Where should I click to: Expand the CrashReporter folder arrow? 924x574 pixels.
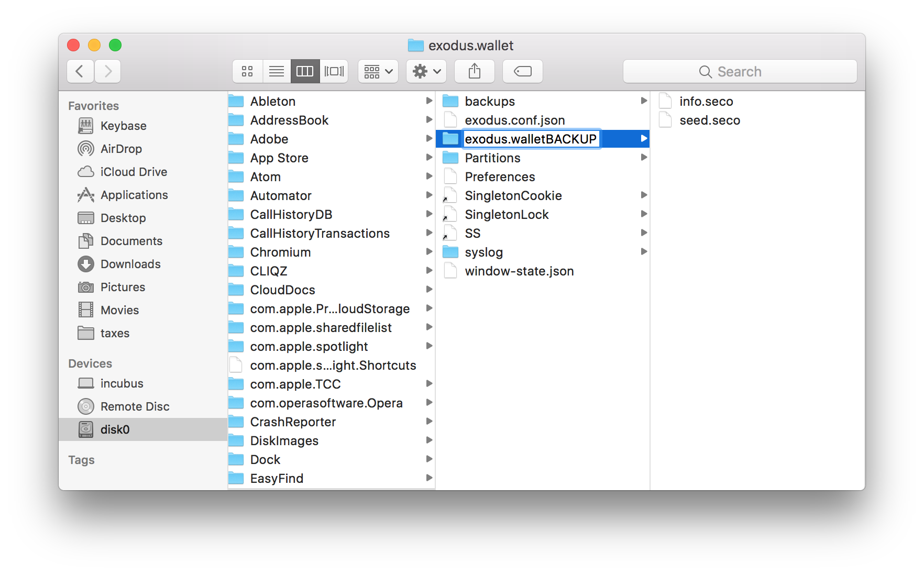(x=429, y=422)
